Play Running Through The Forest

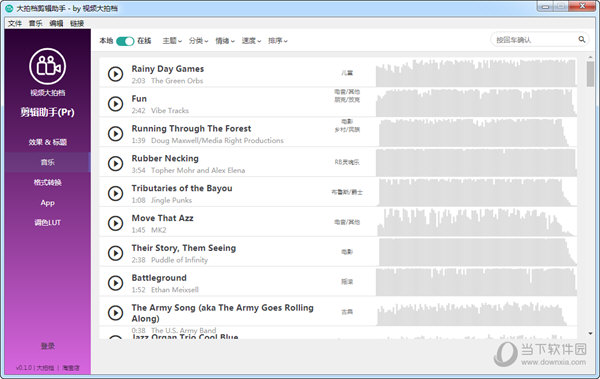pos(115,134)
